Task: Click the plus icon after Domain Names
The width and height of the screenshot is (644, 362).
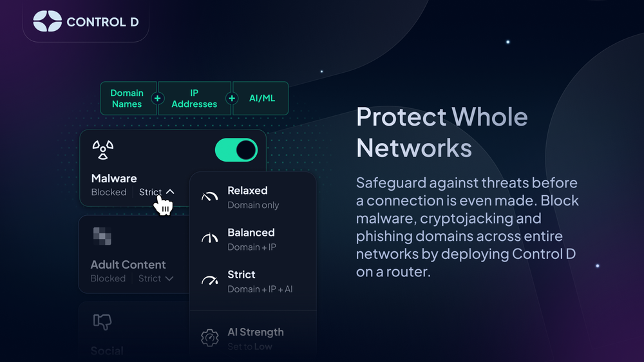Action: [x=157, y=99]
